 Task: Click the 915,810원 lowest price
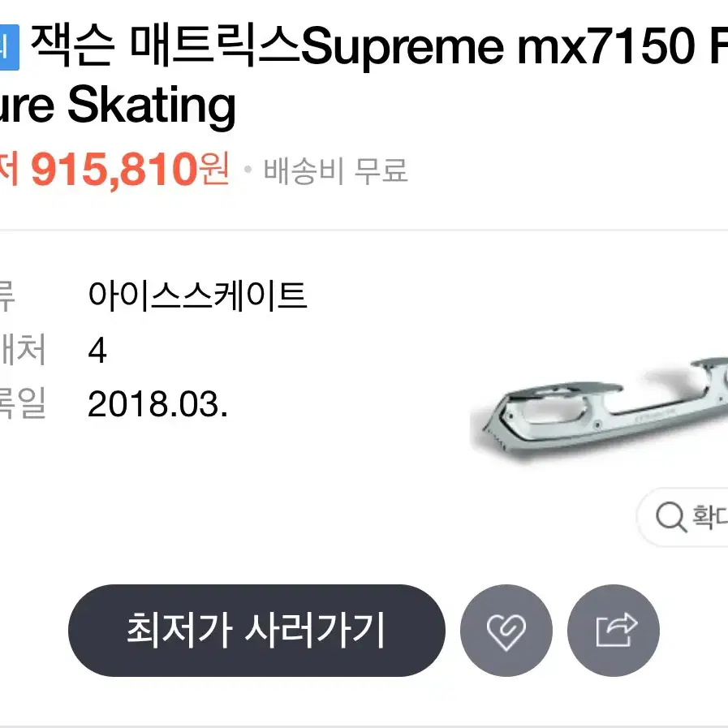tap(130, 170)
